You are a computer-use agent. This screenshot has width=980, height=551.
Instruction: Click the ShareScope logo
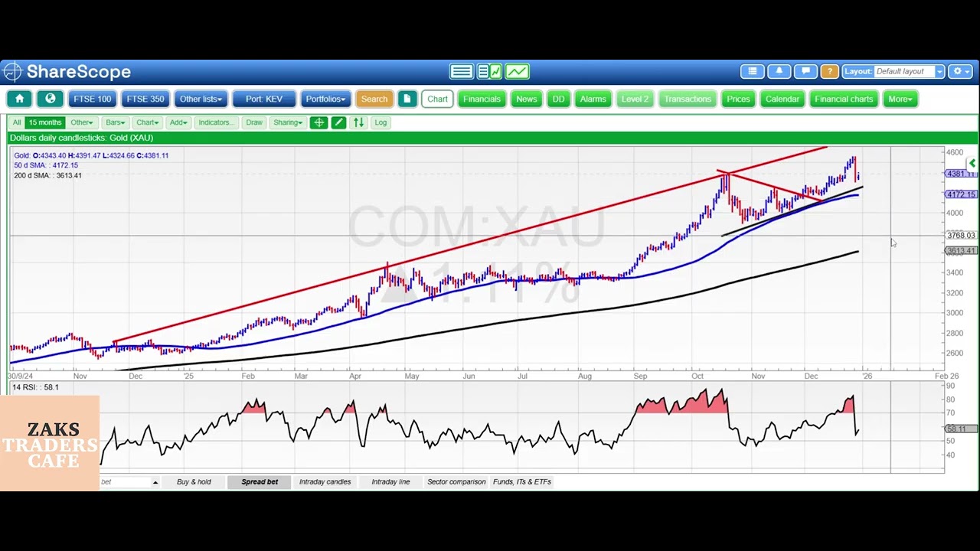(x=67, y=72)
